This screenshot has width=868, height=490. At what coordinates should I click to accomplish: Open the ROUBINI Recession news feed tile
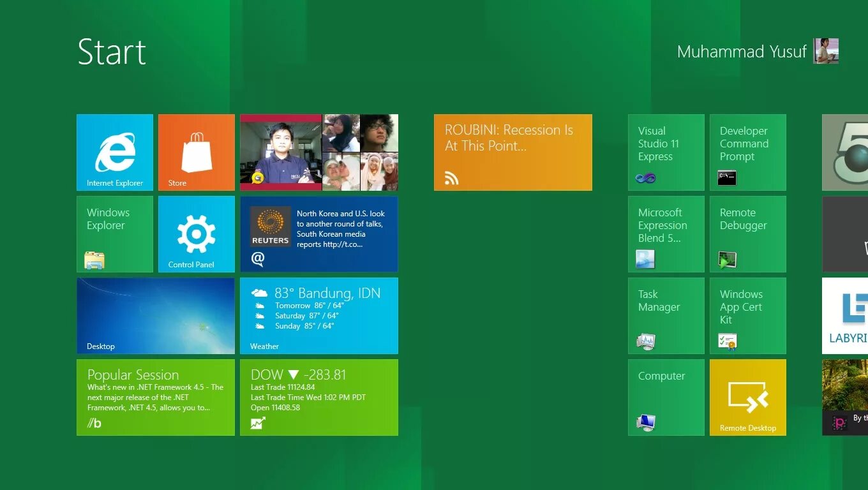click(x=513, y=152)
